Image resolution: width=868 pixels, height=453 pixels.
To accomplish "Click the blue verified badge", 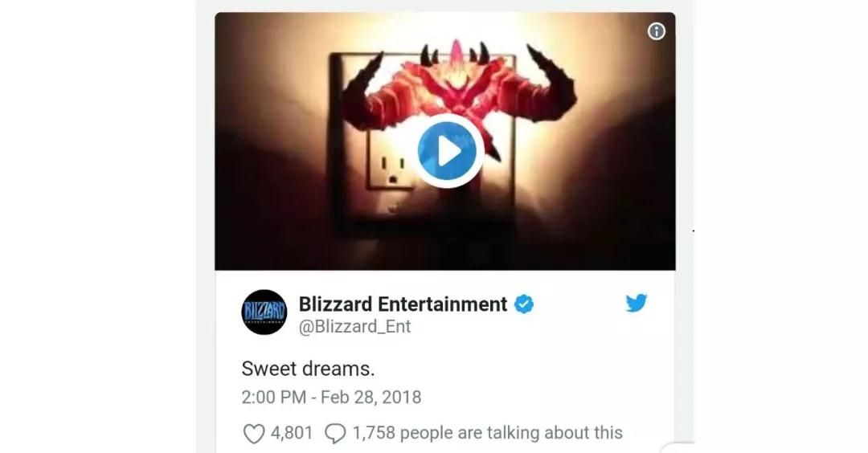I will 524,304.
